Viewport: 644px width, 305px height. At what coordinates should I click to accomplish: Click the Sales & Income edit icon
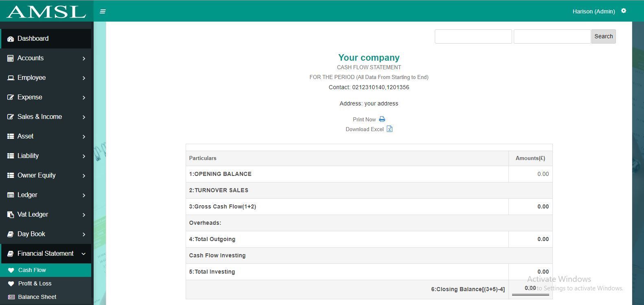(x=11, y=117)
